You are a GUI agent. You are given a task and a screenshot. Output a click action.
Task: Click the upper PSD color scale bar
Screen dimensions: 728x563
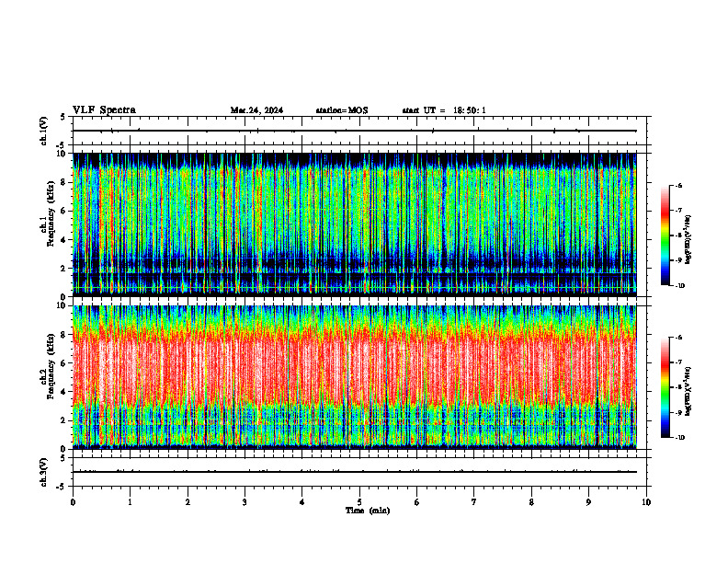click(665, 236)
